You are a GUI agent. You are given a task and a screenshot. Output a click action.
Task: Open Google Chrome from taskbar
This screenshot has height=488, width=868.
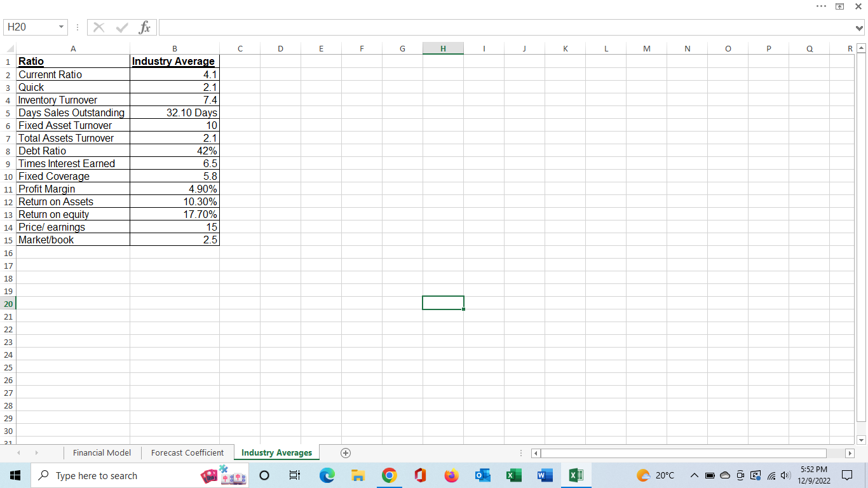coord(390,475)
